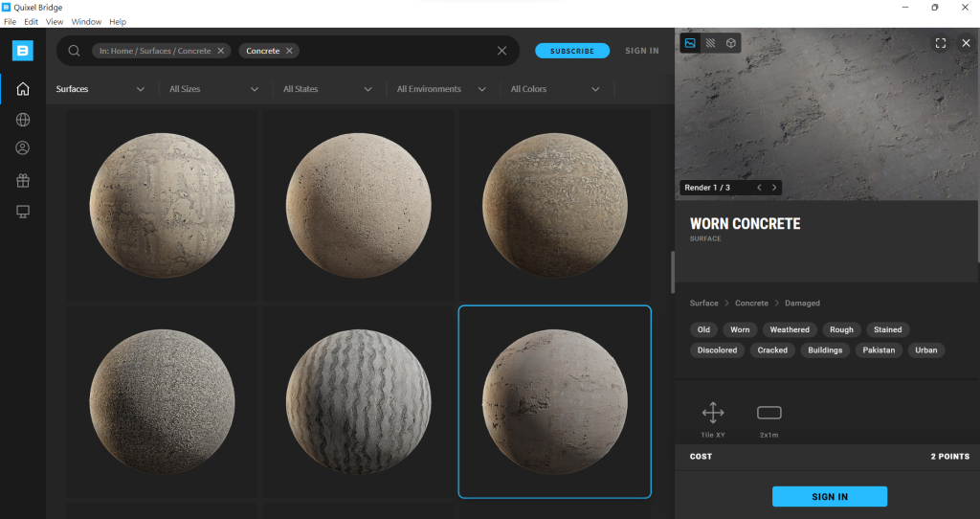Select the smooth beige concrete sphere in top row
This screenshot has height=519, width=980.
[x=358, y=205]
